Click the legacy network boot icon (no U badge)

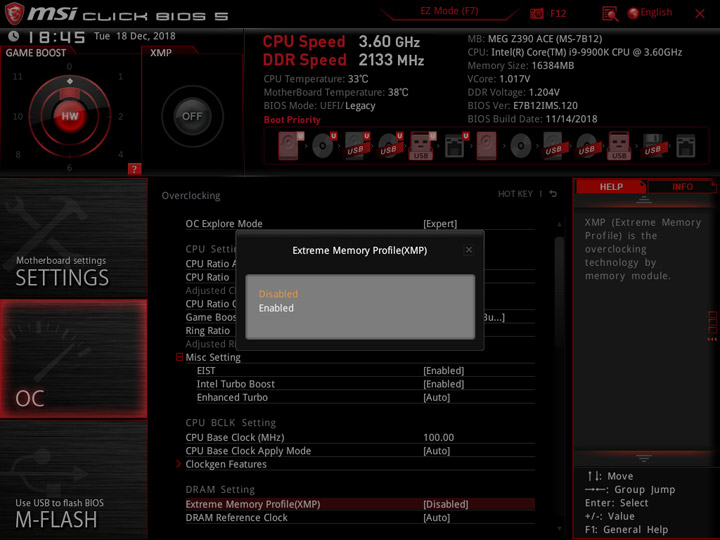686,146
